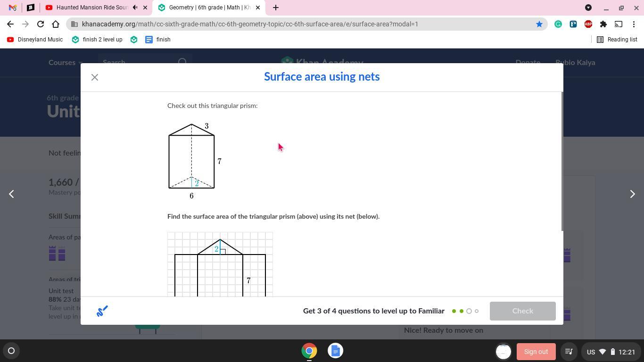Go to previous exercise arrow
The height and width of the screenshot is (362, 644).
pos(11,194)
